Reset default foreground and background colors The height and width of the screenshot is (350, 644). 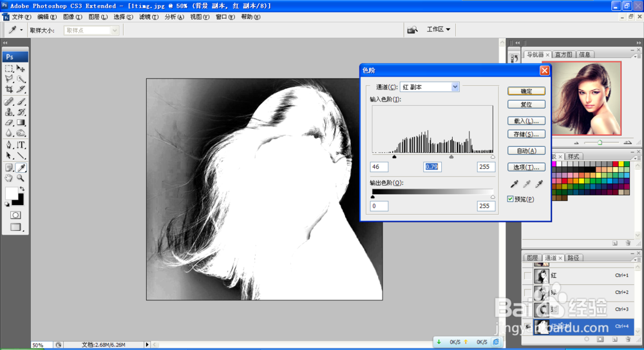pos(7,204)
